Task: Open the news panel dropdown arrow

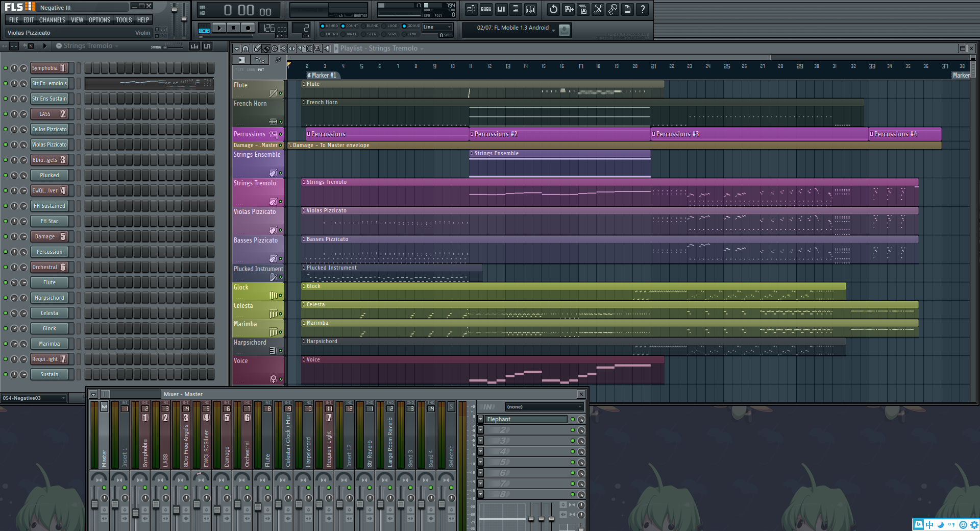Action: [x=553, y=31]
